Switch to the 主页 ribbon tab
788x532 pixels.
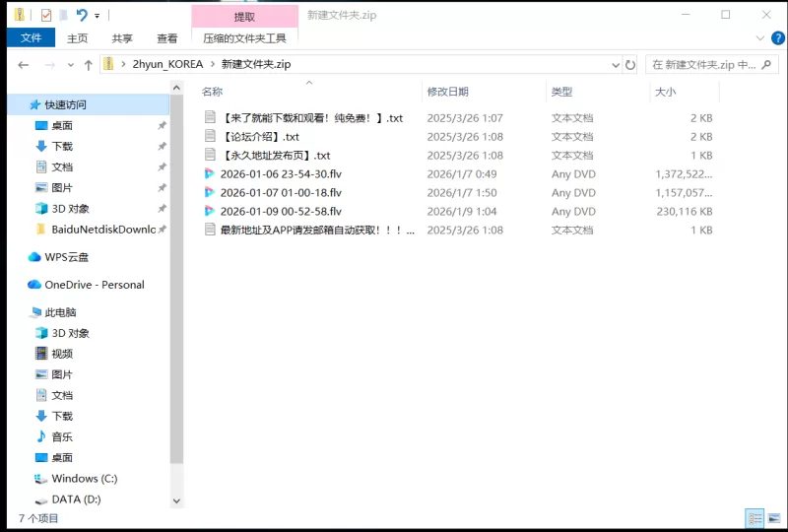point(77,38)
